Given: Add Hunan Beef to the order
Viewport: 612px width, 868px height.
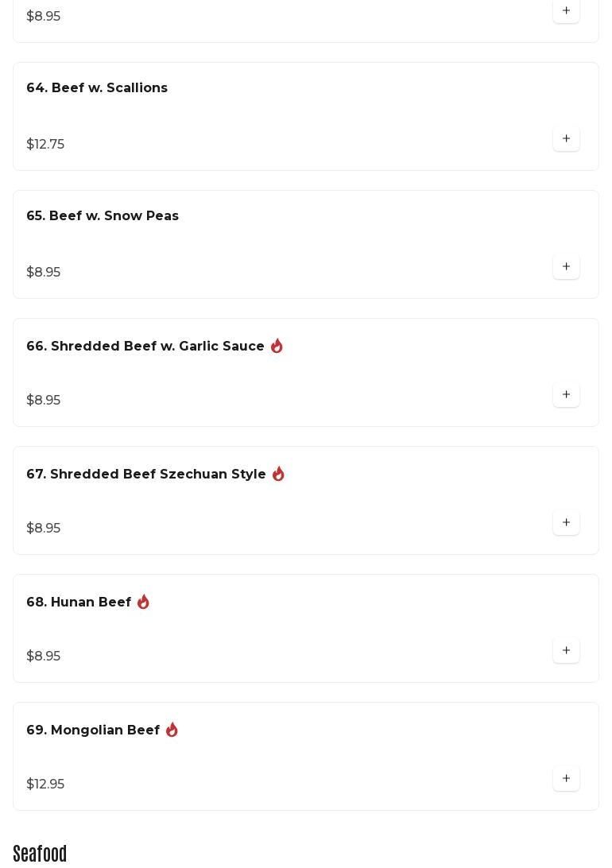Looking at the screenshot, I should 566,651.
